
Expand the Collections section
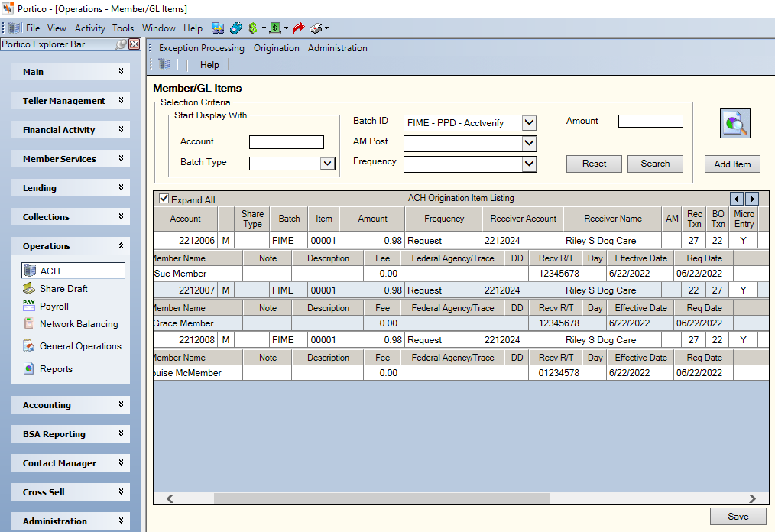point(70,217)
